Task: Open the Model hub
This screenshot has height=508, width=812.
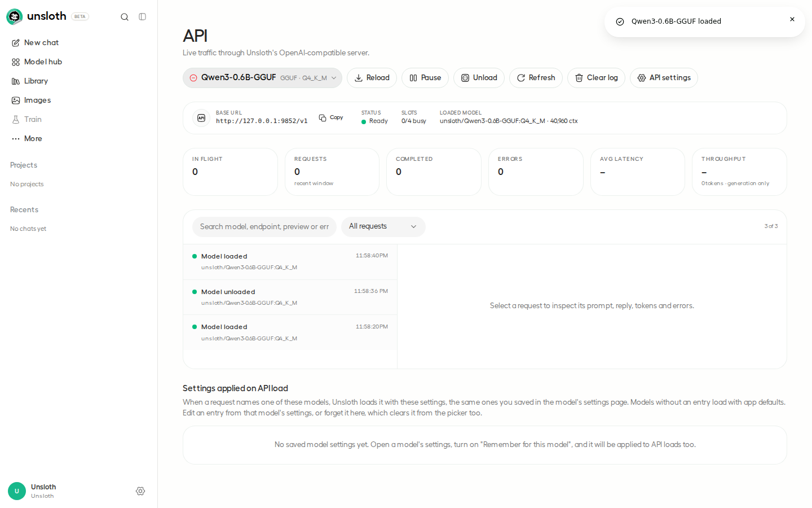Action: coord(78,62)
